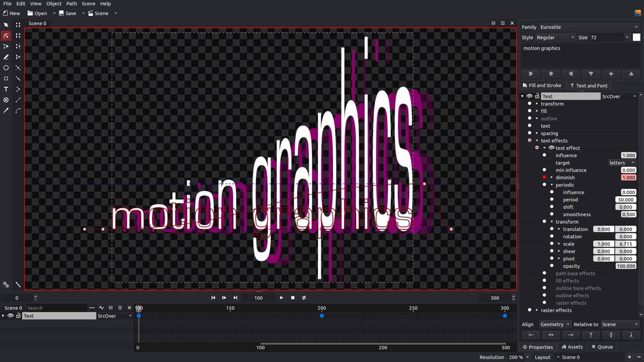Screen dimensions: 644x362
Task: Select the circle shape tool
Action: tap(6, 68)
